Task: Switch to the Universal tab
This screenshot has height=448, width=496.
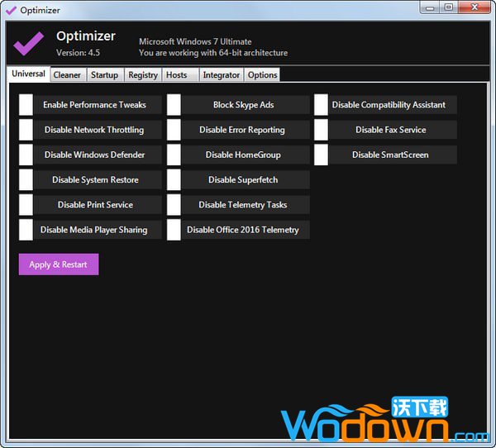Action: pyautogui.click(x=28, y=74)
